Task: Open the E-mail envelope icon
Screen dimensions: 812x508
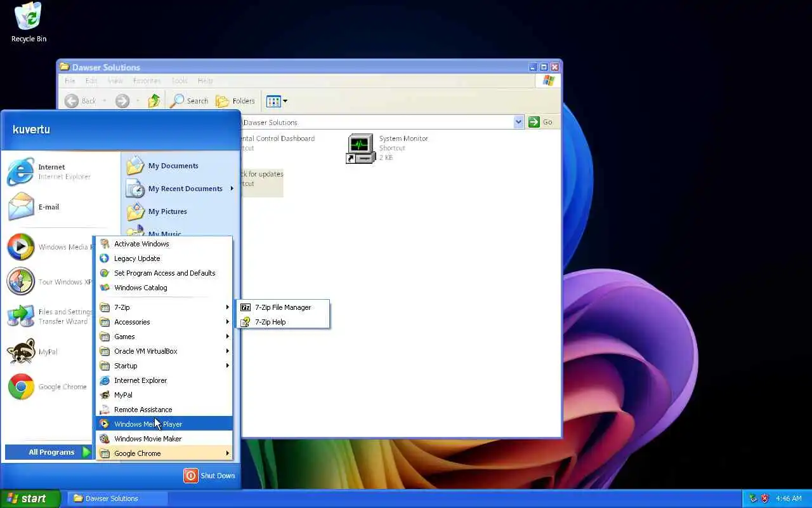Action: pyautogui.click(x=20, y=207)
